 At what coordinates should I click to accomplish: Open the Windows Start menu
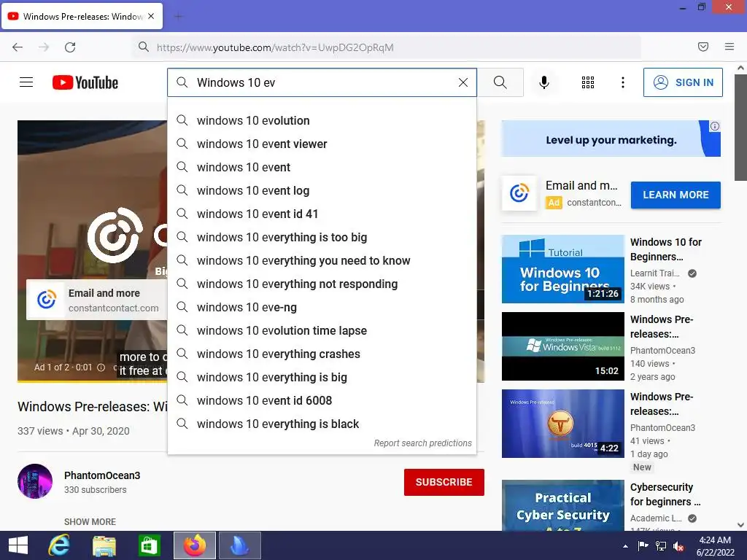tap(18, 545)
